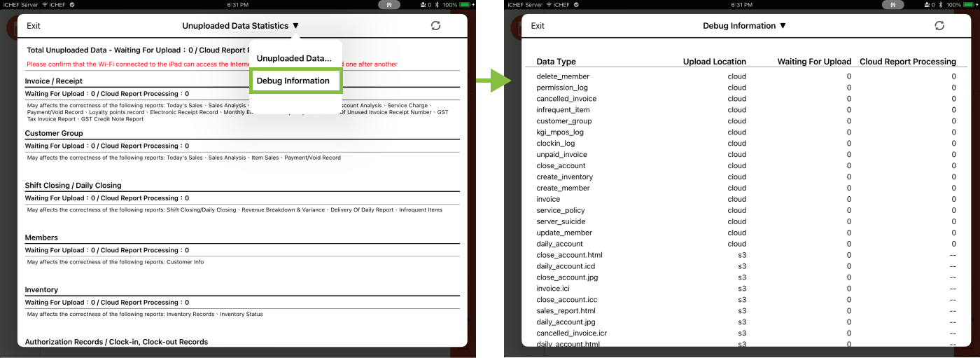Image resolution: width=980 pixels, height=358 pixels.
Task: Open the Unuploaded Data Statistics title dropdown
Action: [x=241, y=26]
